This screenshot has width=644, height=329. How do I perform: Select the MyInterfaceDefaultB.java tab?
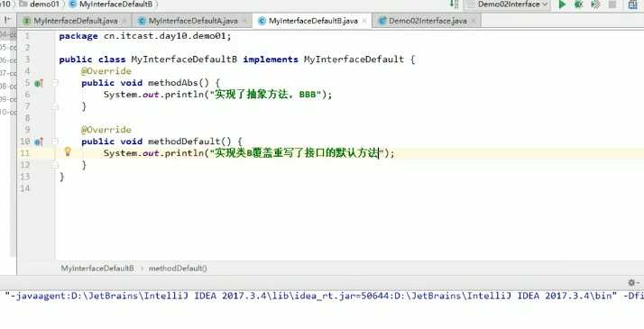pyautogui.click(x=313, y=21)
